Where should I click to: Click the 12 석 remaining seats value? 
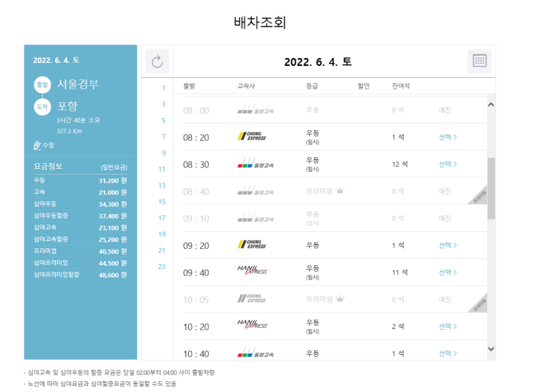[x=400, y=165]
